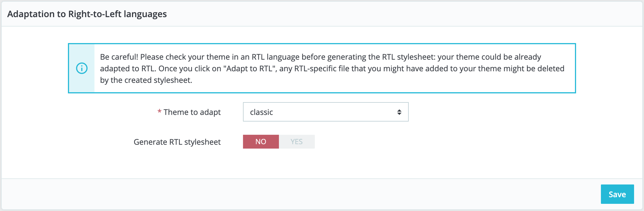Open the Theme to adapt dropdown
This screenshot has height=211, width=644.
pos(325,112)
